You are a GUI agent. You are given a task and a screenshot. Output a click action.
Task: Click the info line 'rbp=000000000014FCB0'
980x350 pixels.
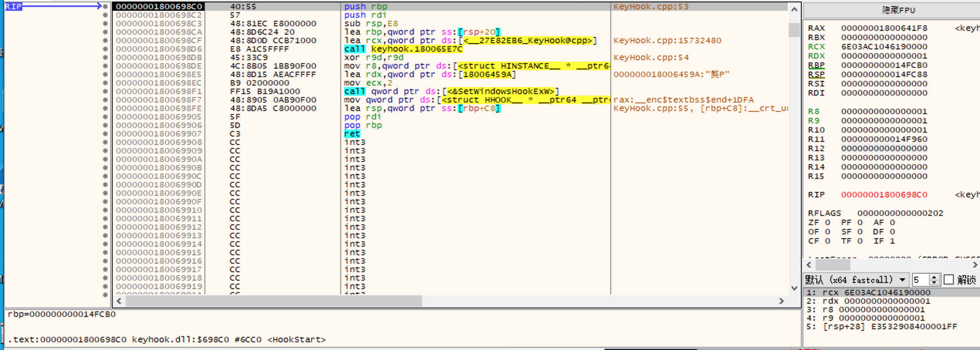click(62, 314)
